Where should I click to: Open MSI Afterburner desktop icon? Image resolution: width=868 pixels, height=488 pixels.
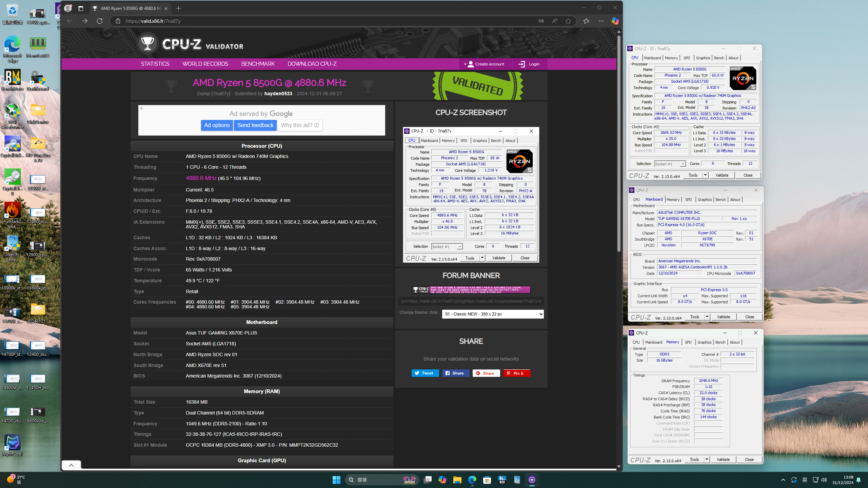pos(13,116)
